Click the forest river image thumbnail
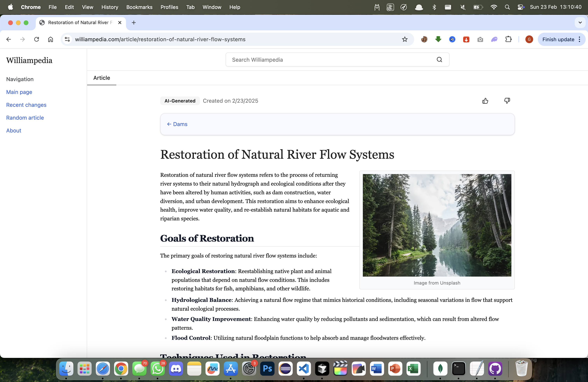The image size is (588, 382). 437,225
